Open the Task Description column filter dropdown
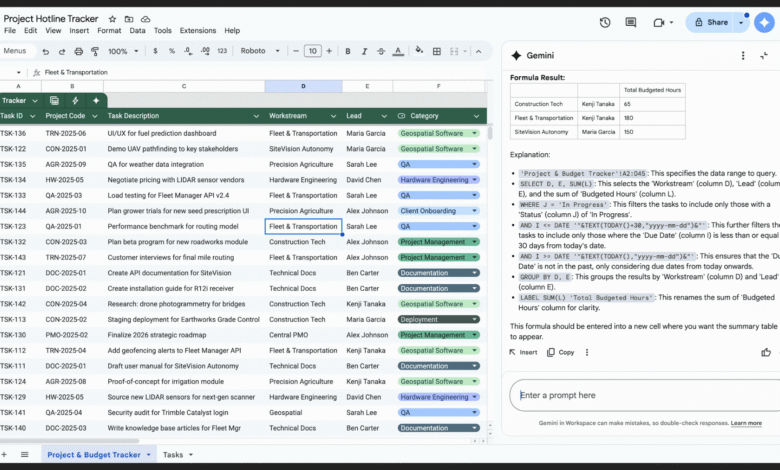Image resolution: width=780 pixels, height=470 pixels. (x=256, y=116)
